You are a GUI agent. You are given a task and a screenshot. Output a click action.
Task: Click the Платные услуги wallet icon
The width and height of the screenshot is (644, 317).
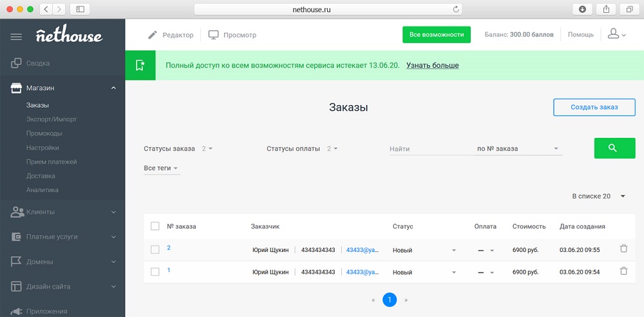(16, 237)
